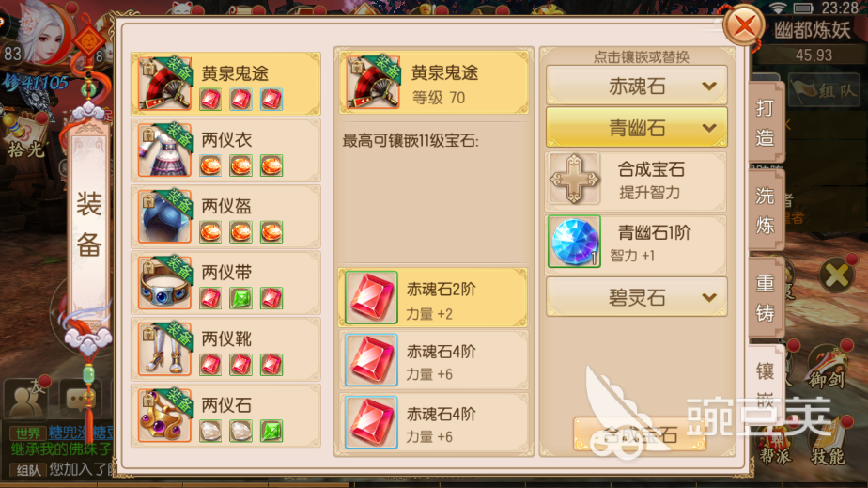
Task: Switch to the 洗炼 tab
Action: (765, 210)
